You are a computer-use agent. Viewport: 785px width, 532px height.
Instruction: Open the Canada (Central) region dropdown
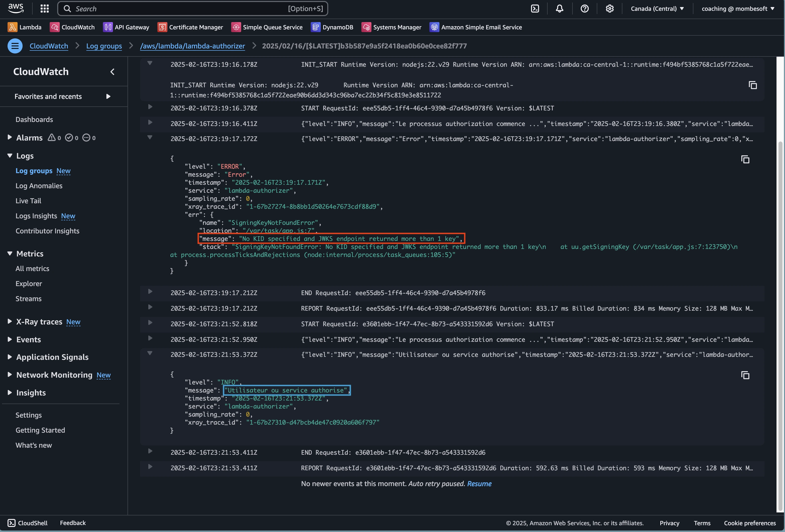click(x=657, y=9)
